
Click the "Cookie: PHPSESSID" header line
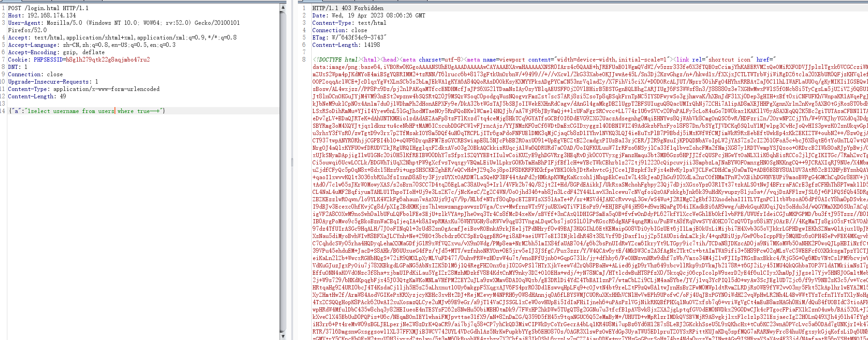pyautogui.click(x=79, y=59)
